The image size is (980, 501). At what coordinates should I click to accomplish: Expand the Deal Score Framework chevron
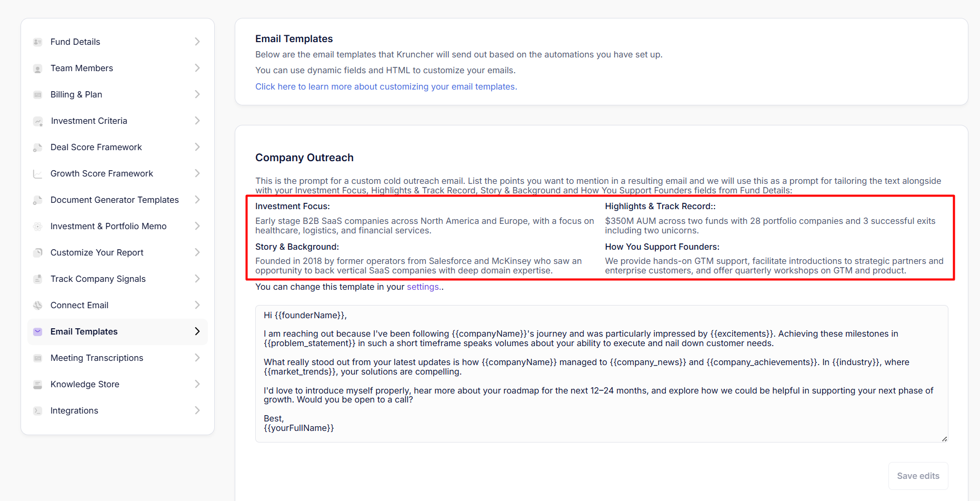(197, 147)
